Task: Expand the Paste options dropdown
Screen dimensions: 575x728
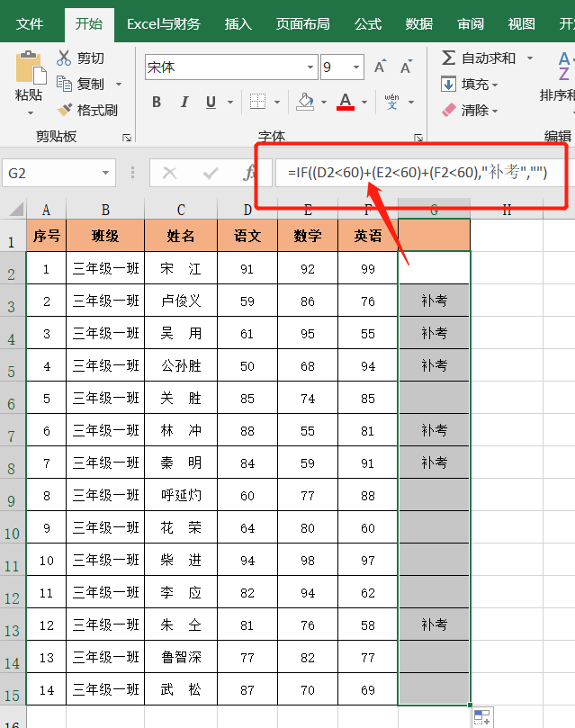Action: point(31,112)
